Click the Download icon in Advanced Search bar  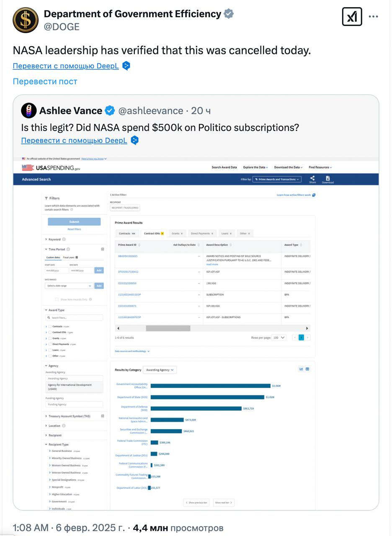tap(328, 179)
